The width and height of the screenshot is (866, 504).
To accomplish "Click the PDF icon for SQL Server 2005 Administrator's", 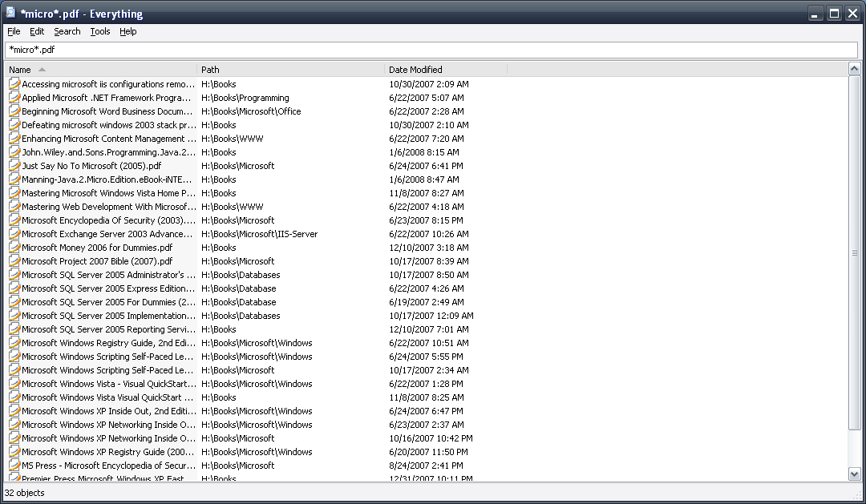I will (x=14, y=274).
